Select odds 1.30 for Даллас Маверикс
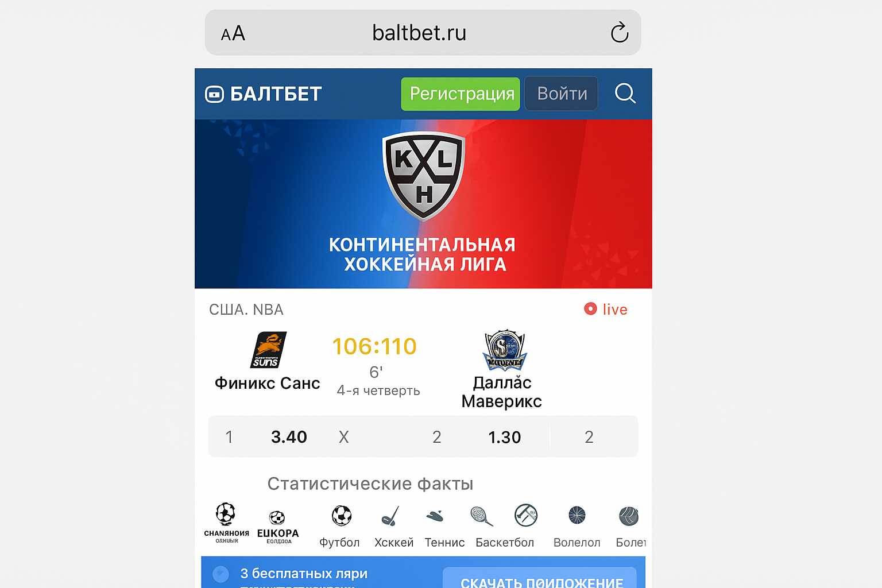 [x=504, y=437]
